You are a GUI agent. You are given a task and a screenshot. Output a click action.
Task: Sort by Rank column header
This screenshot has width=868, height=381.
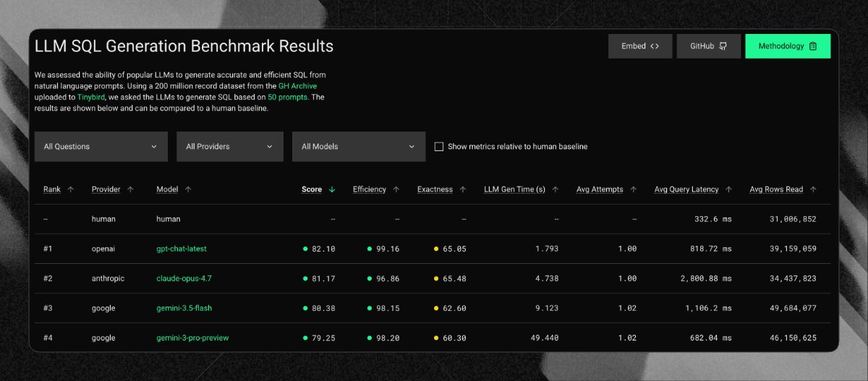click(x=52, y=189)
